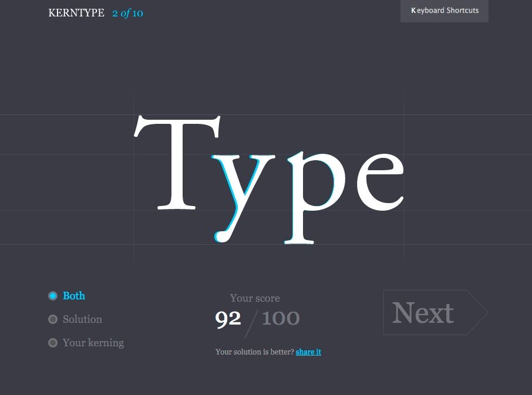Click the "Both" label text

(74, 296)
